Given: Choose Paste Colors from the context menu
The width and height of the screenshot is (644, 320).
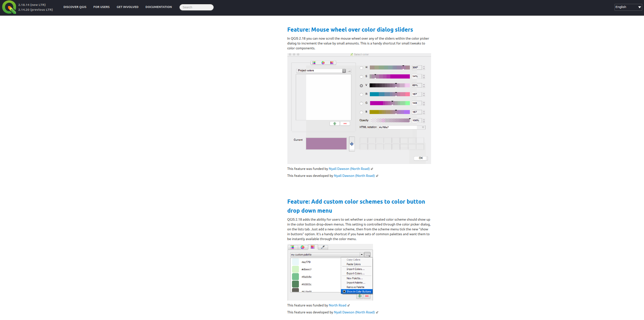Looking at the screenshot, I should [x=353, y=264].
